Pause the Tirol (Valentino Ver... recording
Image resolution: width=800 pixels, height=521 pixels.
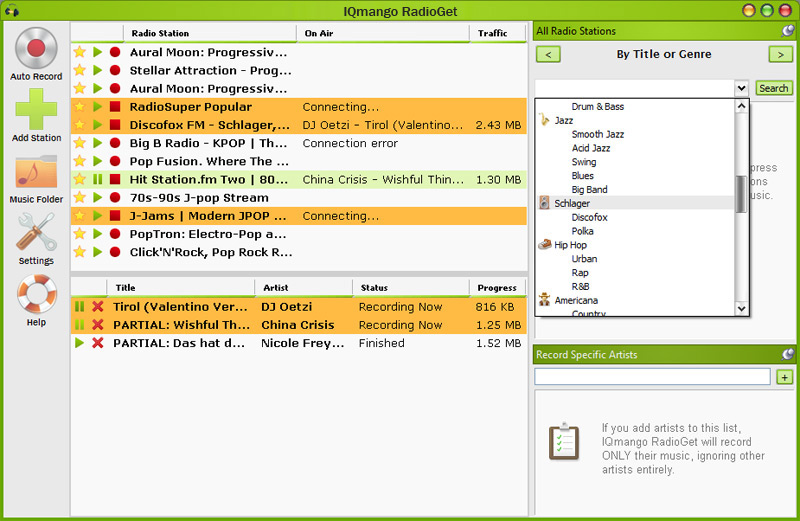coord(79,307)
